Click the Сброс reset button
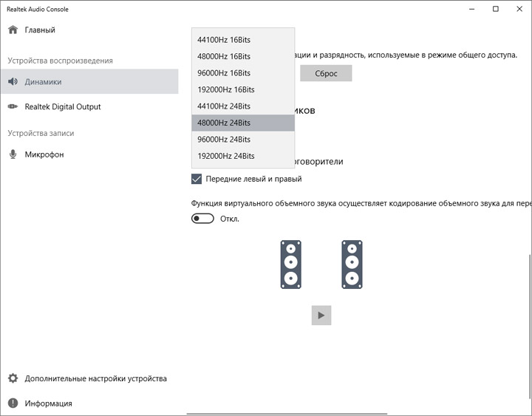This screenshot has width=532, height=416. tap(326, 73)
